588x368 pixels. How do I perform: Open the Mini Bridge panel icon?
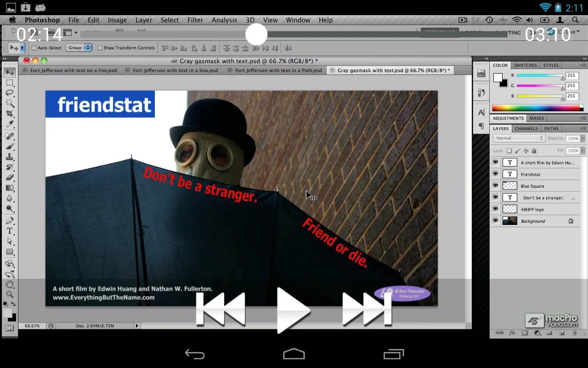tap(481, 74)
